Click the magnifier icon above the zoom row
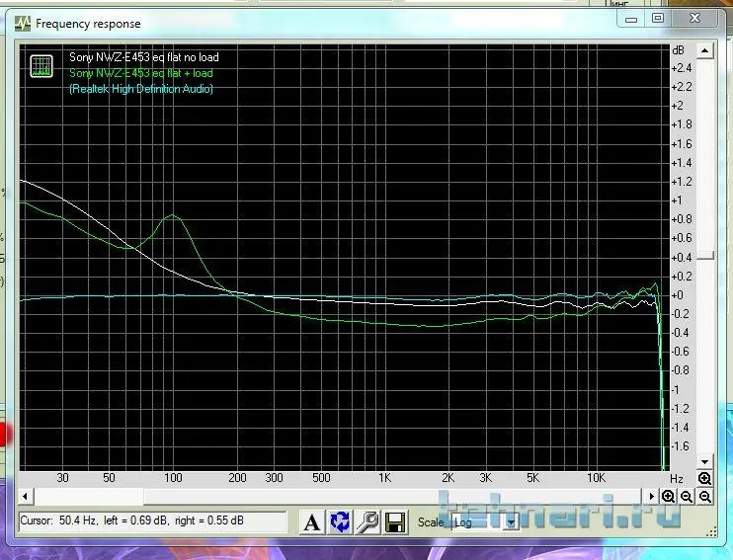 pyautogui.click(x=704, y=479)
